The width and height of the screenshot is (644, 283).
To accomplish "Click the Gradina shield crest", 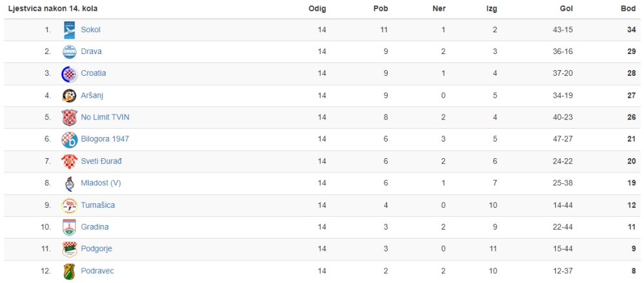I will [70, 227].
